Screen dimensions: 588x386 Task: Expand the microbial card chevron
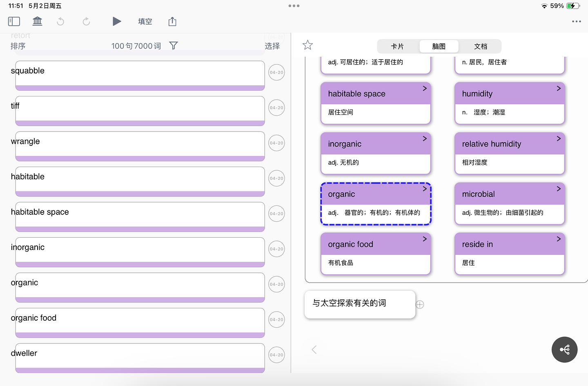click(559, 189)
